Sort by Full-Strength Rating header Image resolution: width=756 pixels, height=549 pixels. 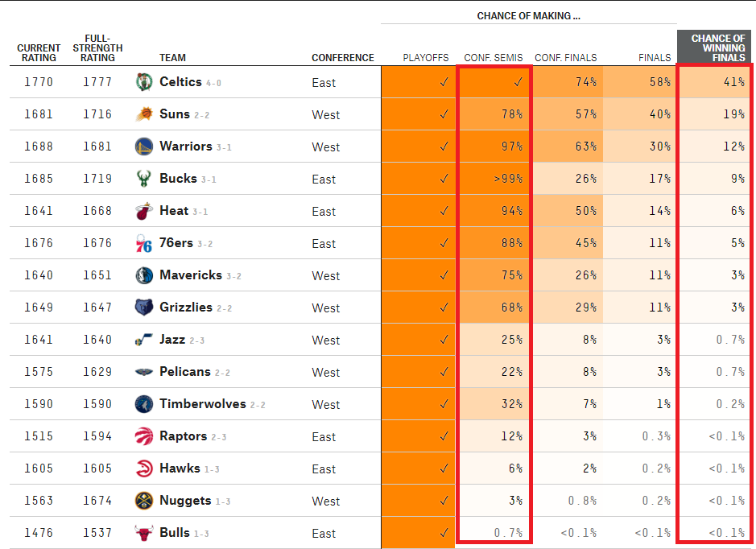97,47
